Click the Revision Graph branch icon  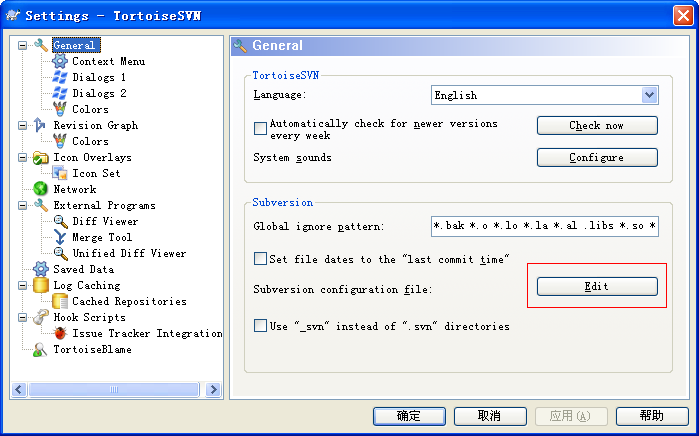coord(40,125)
